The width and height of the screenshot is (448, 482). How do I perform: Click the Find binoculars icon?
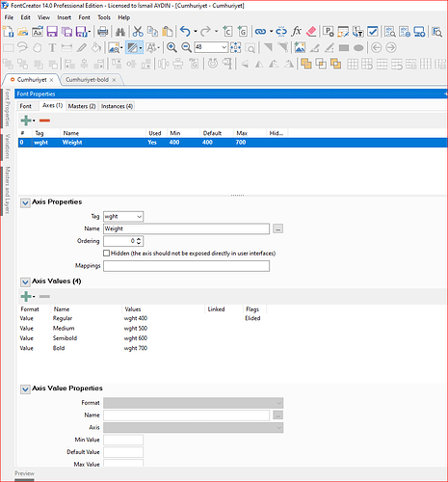(x=120, y=32)
